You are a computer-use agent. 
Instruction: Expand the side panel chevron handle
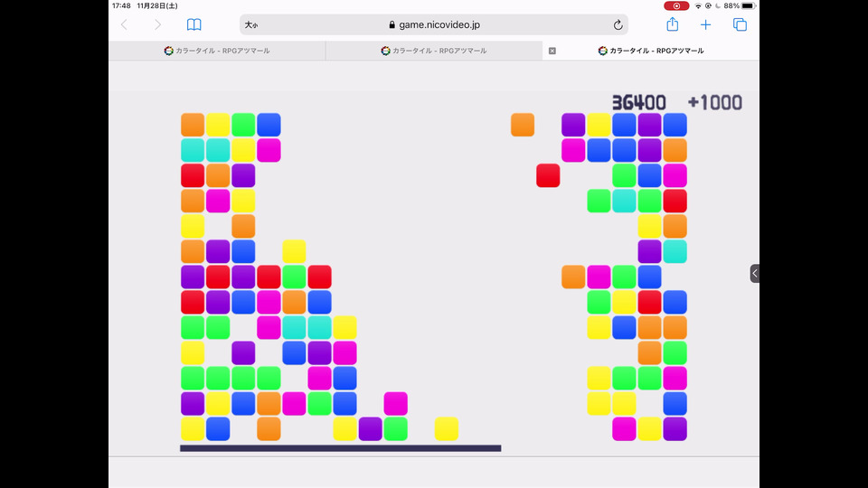pos(754,273)
